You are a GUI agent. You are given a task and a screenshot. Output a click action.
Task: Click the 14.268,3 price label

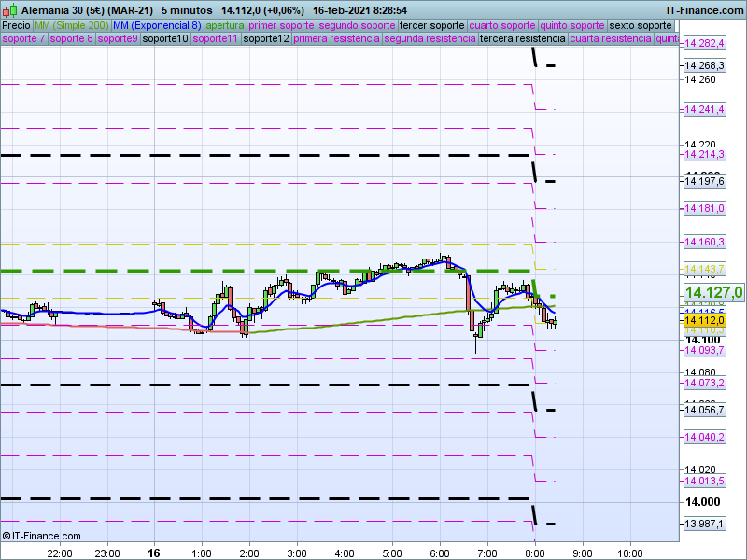point(704,65)
